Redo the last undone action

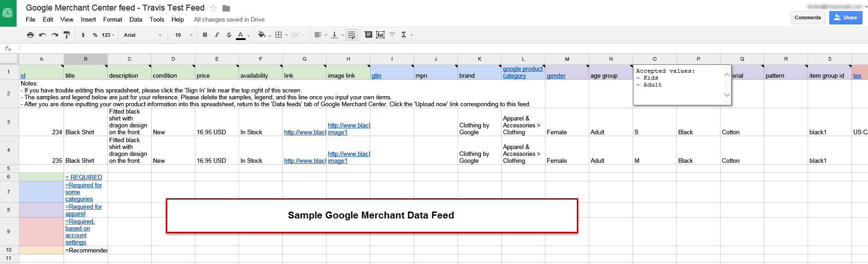point(54,35)
